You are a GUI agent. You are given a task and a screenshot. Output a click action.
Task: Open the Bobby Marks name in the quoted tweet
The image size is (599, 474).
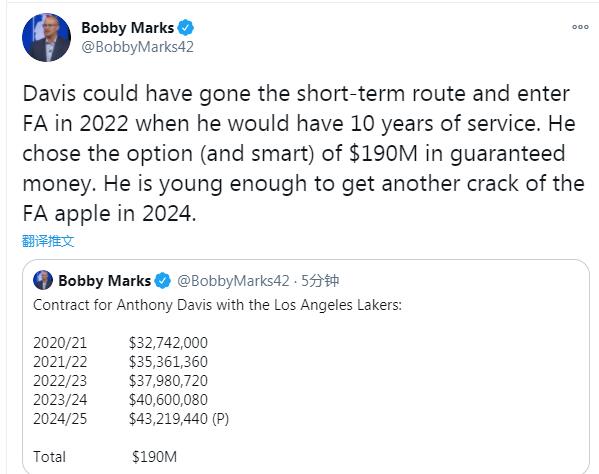click(105, 281)
